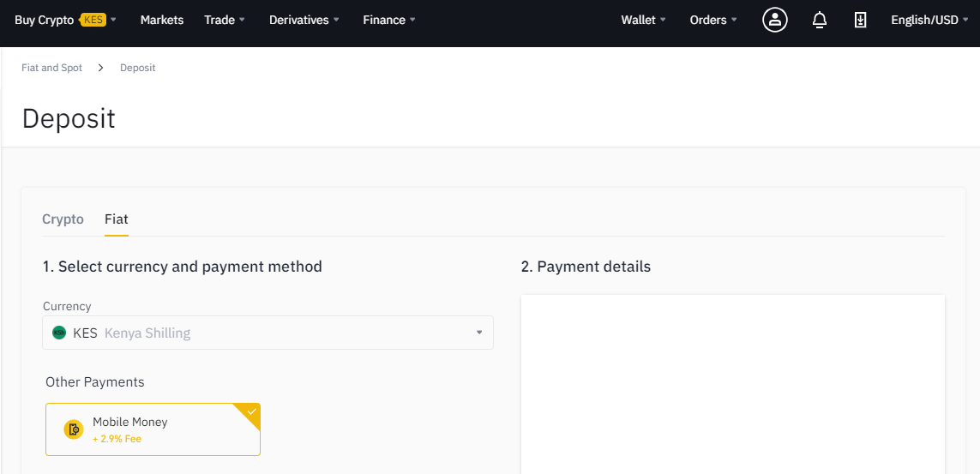This screenshot has width=980, height=474.
Task: Click the Mobile Money wallet icon
Action: [74, 429]
